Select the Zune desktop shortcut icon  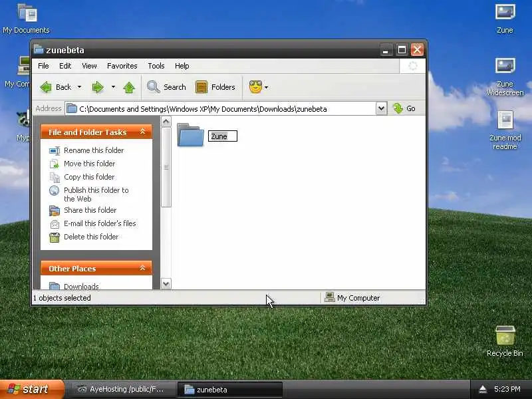505,13
